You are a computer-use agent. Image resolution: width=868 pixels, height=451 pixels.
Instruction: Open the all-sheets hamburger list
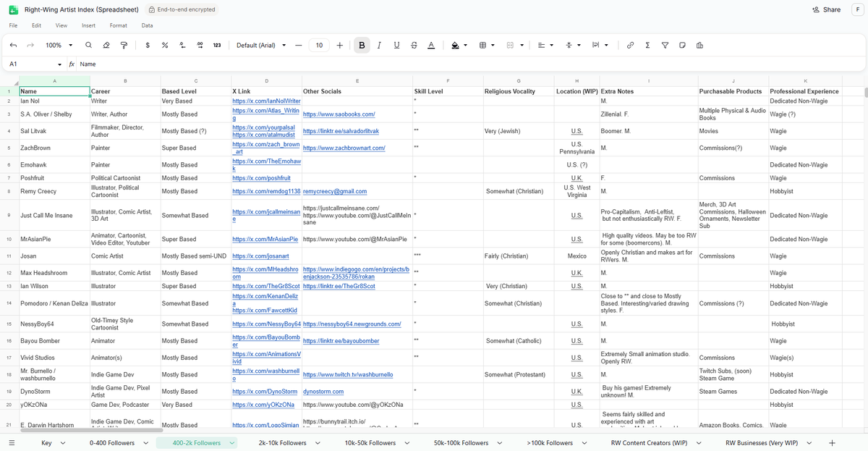click(12, 442)
